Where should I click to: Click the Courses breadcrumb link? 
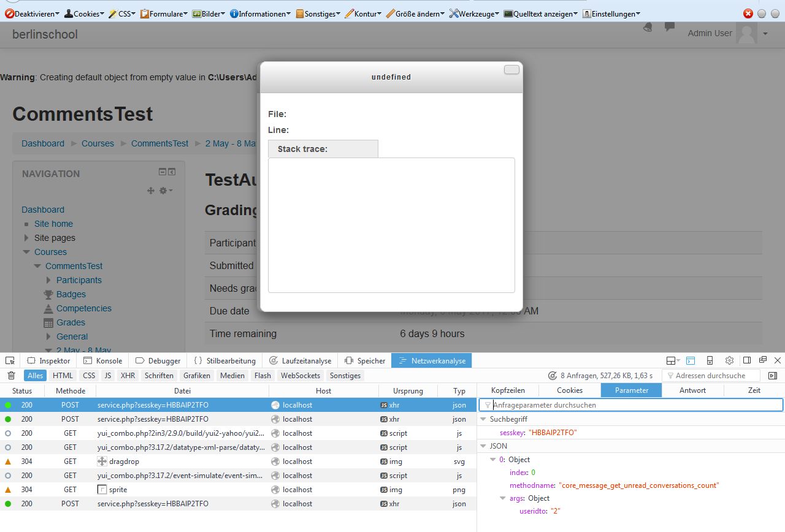(98, 143)
